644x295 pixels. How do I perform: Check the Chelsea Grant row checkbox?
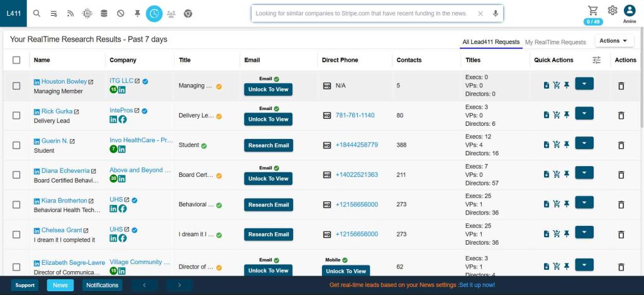click(x=16, y=234)
